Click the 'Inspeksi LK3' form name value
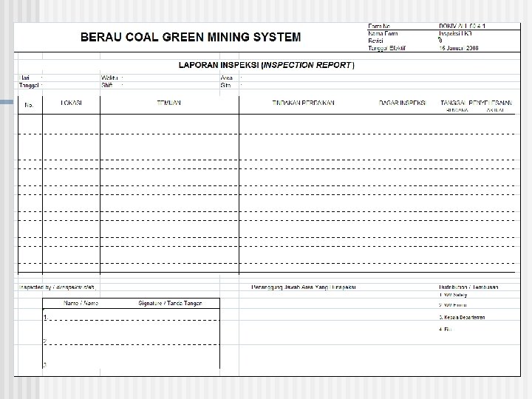The image size is (532, 399). point(455,33)
